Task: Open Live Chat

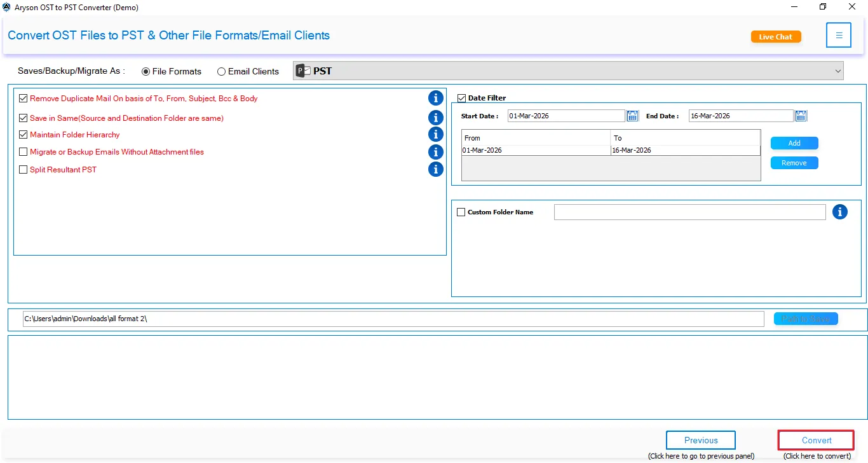Action: click(776, 36)
